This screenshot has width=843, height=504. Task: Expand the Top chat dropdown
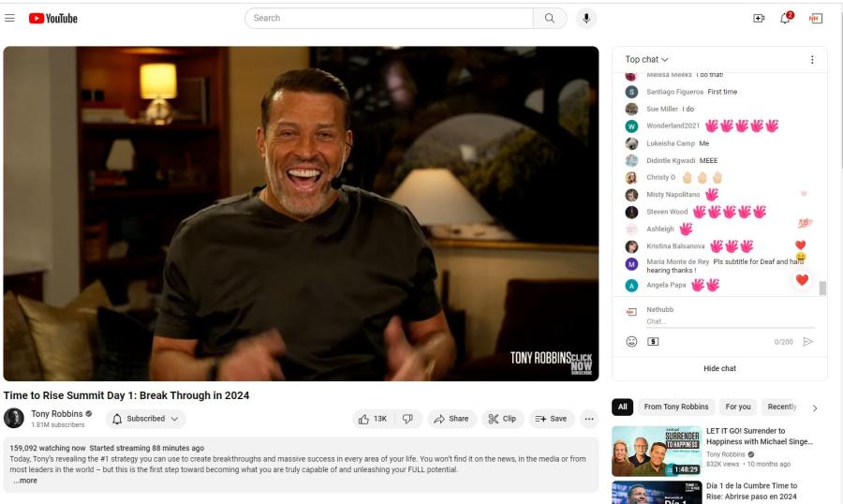[x=646, y=60]
